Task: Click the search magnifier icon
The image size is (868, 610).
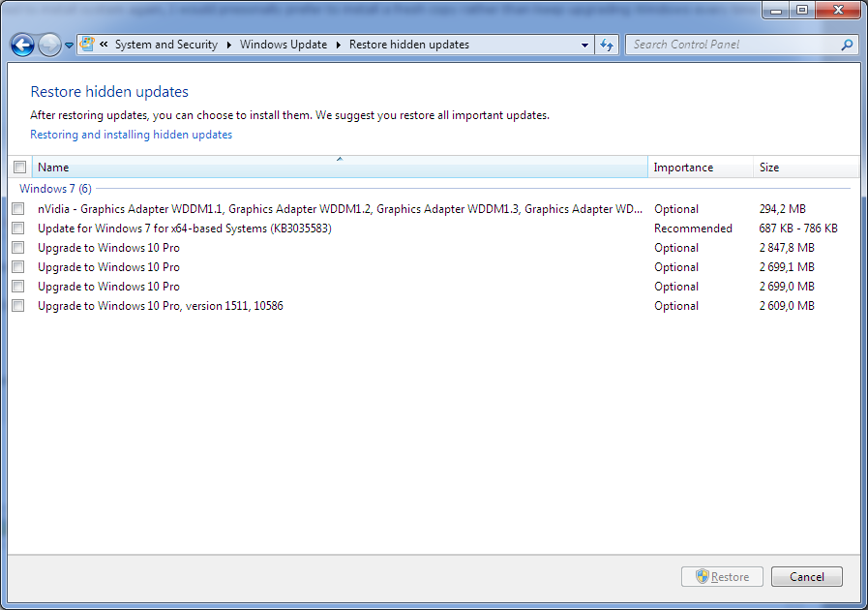Action: (x=847, y=45)
